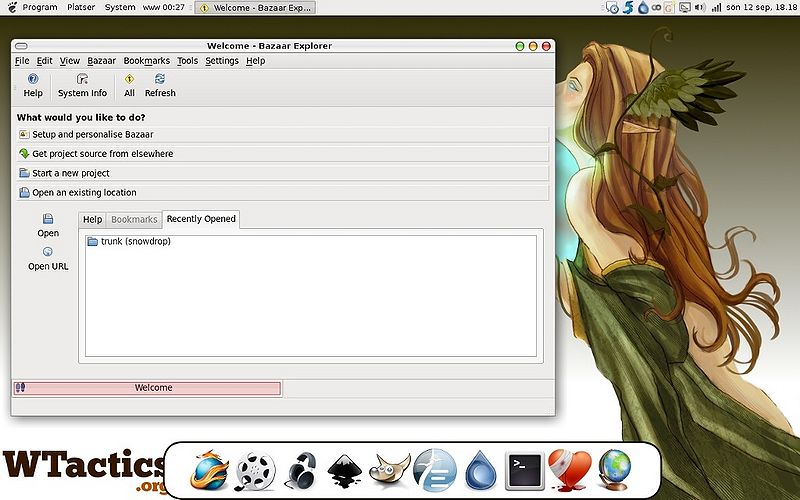This screenshot has height=500, width=800.
Task: Choose Get project source from elsewhere
Action: [283, 154]
